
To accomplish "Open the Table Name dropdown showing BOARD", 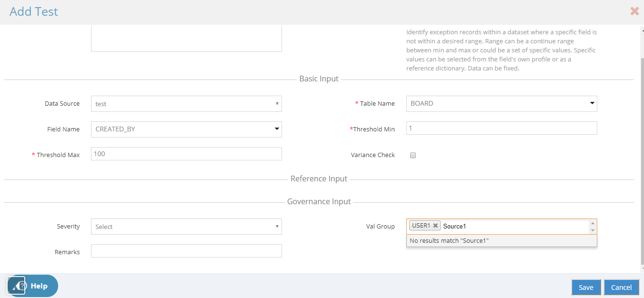I will click(x=502, y=104).
